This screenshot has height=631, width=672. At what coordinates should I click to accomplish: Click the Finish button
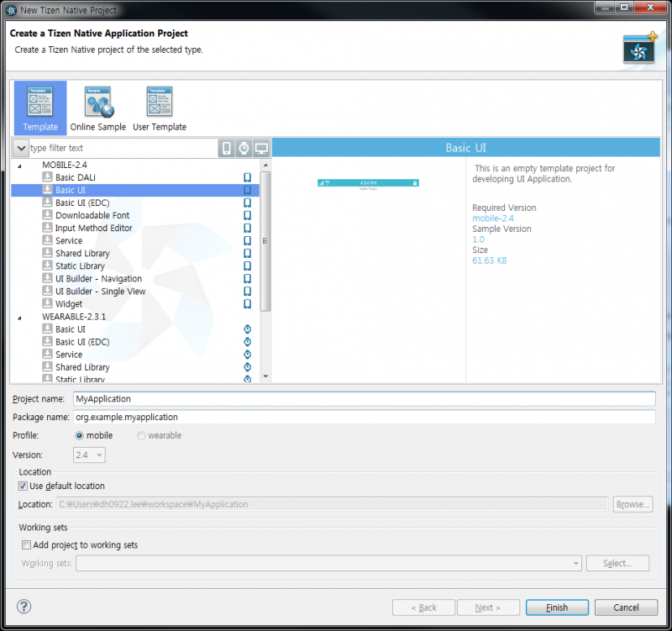tap(557, 607)
